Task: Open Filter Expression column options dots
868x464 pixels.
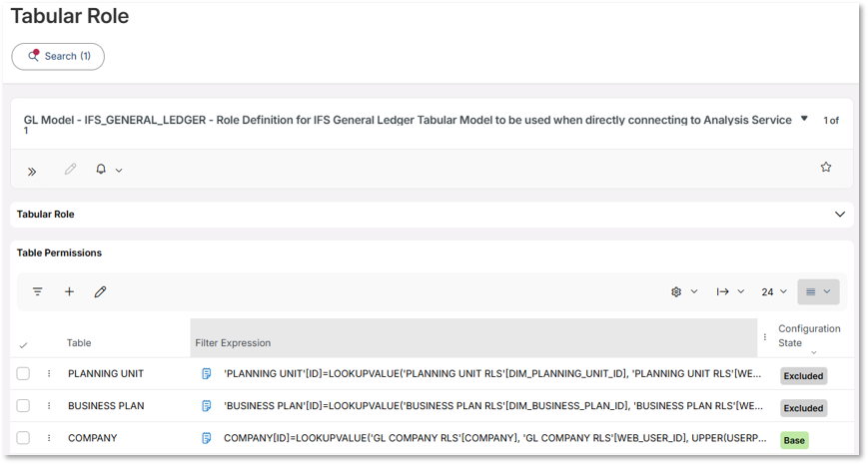Action: coord(765,337)
